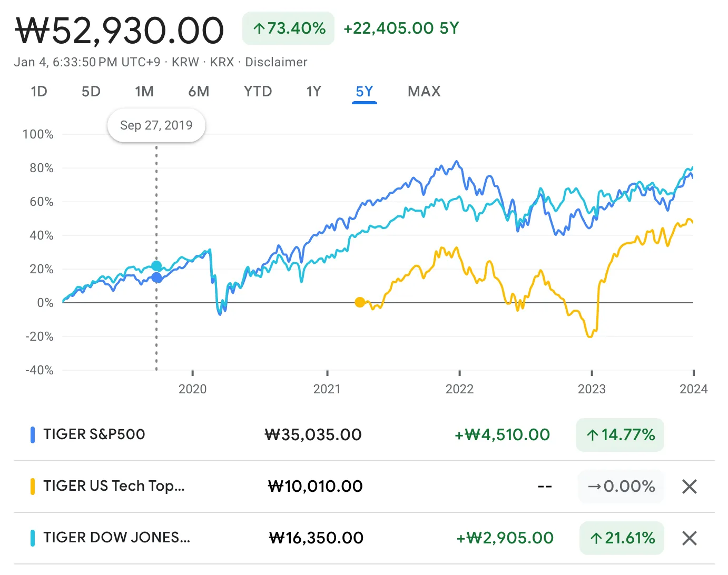Open TIGER S&P500 stock row

pos(94,434)
